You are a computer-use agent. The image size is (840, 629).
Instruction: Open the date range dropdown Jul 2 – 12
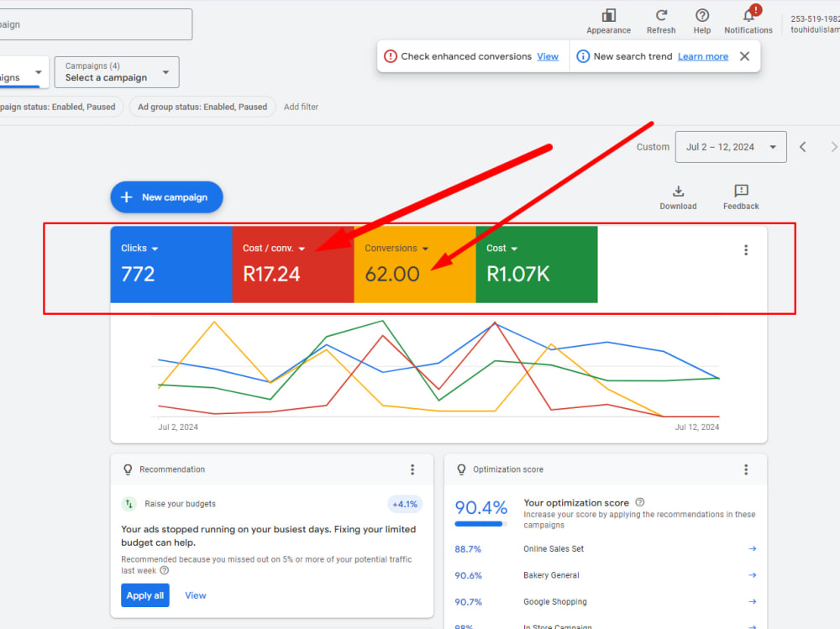[x=731, y=147]
